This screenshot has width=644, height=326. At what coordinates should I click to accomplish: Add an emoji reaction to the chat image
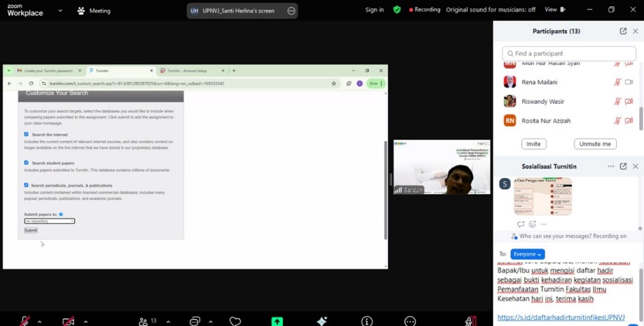[532, 224]
